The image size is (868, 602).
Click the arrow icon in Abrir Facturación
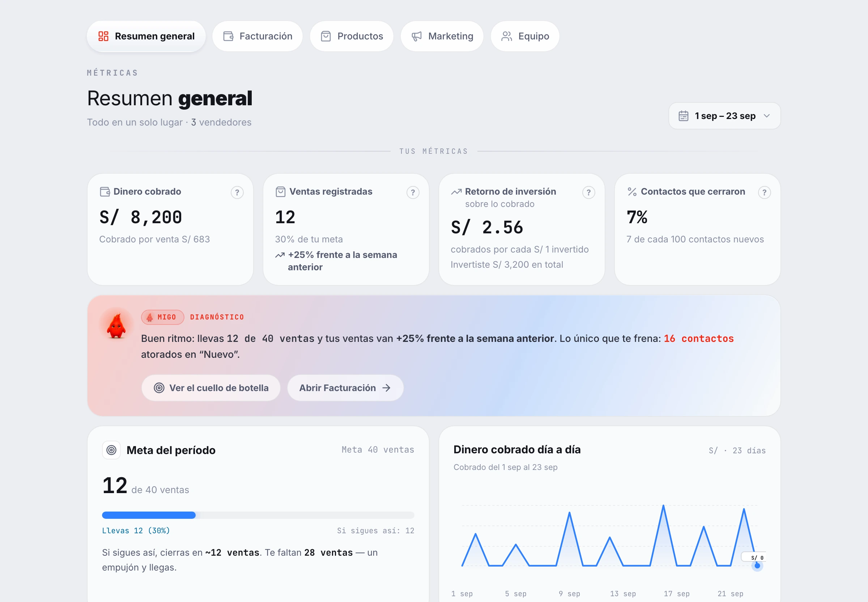click(386, 388)
